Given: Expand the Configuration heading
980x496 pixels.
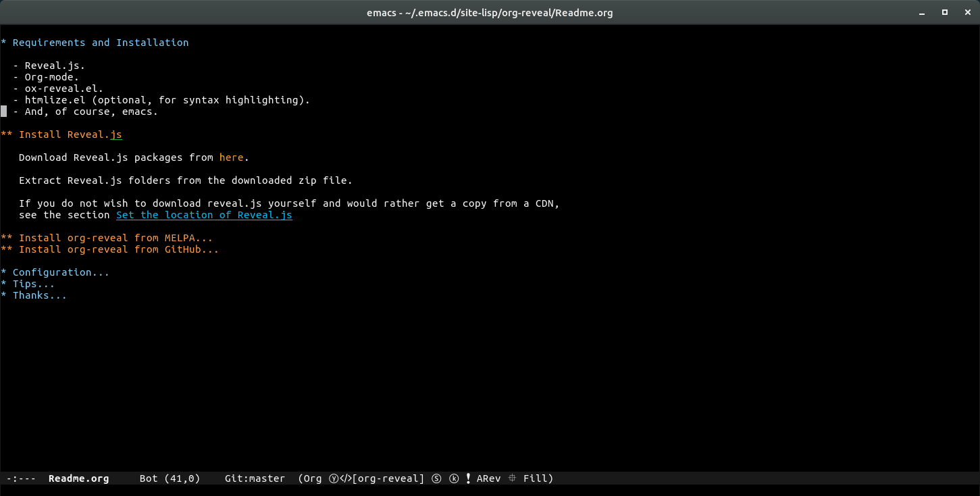Looking at the screenshot, I should 55,272.
